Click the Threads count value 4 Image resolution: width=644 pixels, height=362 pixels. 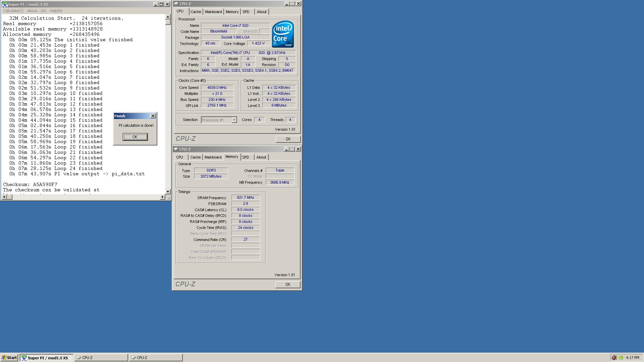pyautogui.click(x=290, y=120)
